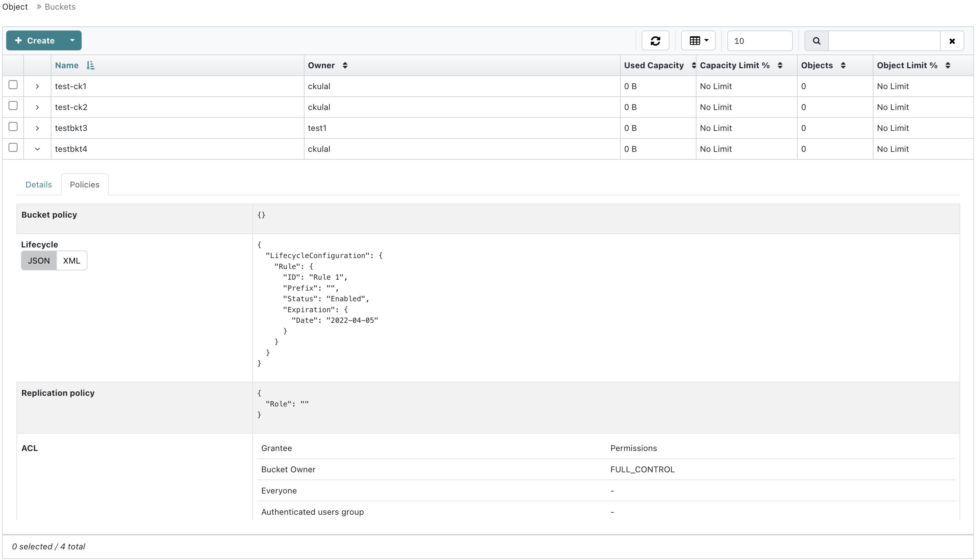Click the Create bucket button
This screenshot has height=560, width=976.
pyautogui.click(x=35, y=40)
